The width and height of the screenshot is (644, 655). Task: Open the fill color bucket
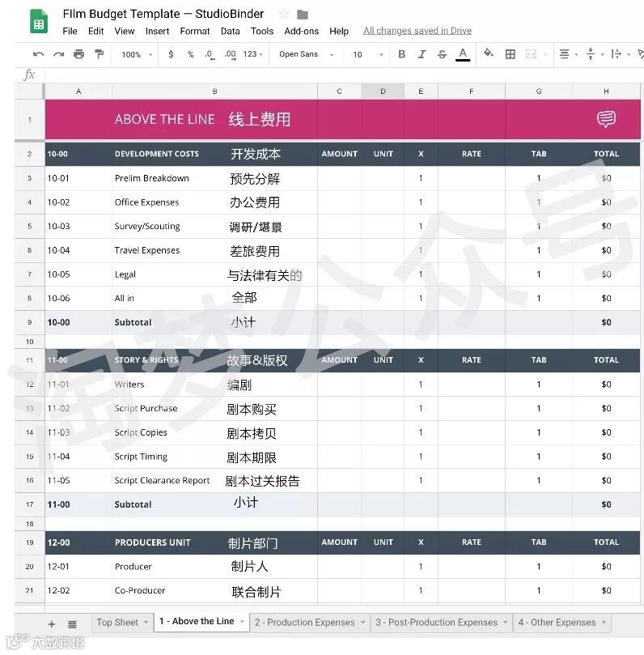489,53
